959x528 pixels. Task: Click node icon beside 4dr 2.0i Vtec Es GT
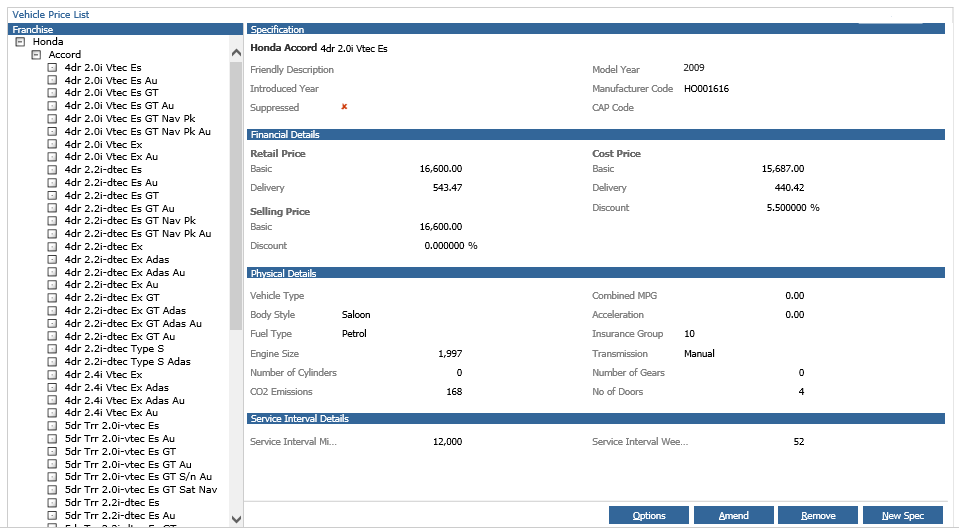pos(53,93)
